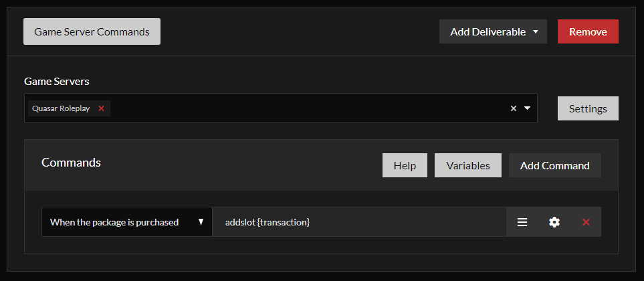Remove the Quasar Roleplay server tag
This screenshot has width=644, height=281.
pos(102,108)
